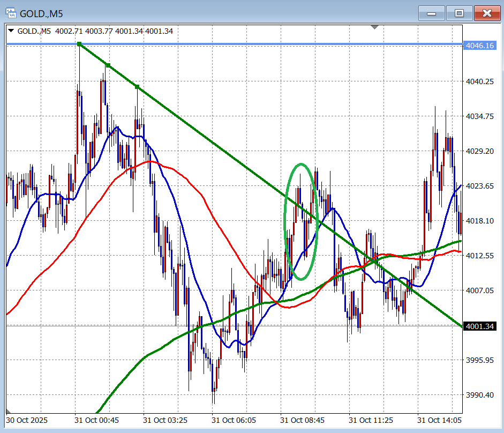
Task: Click the 4046.16 price label on axis
Action: (x=479, y=46)
